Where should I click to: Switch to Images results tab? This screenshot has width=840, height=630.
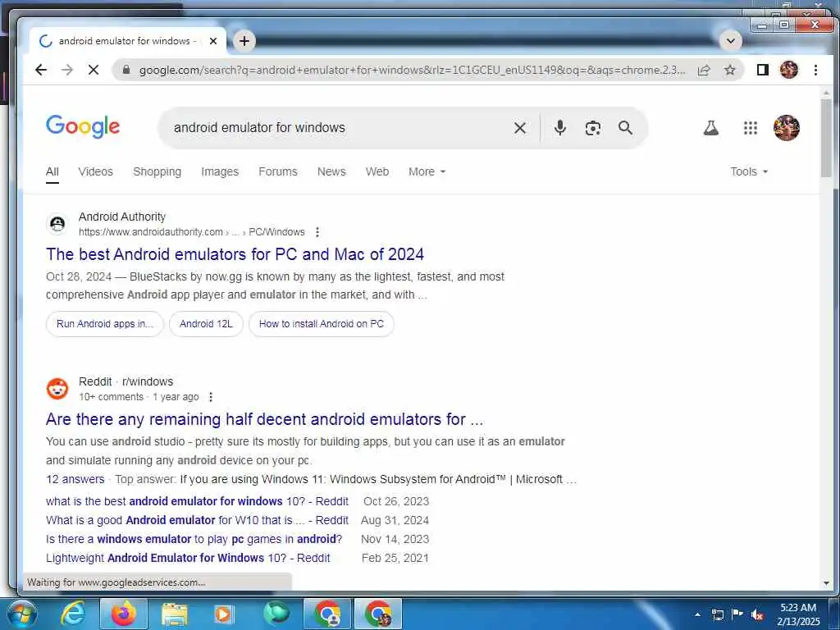pos(220,171)
